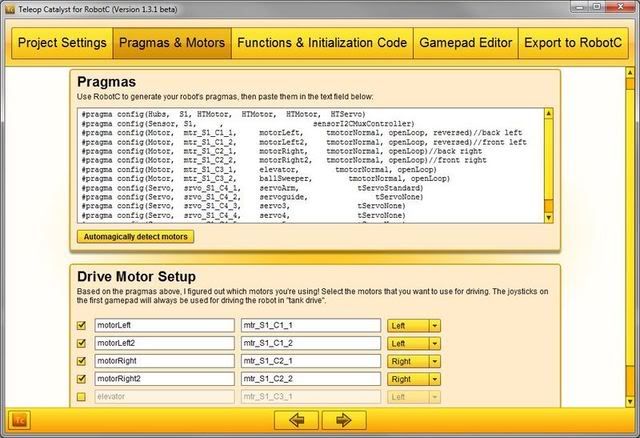Open the side dropdown for motorLeft

point(434,325)
